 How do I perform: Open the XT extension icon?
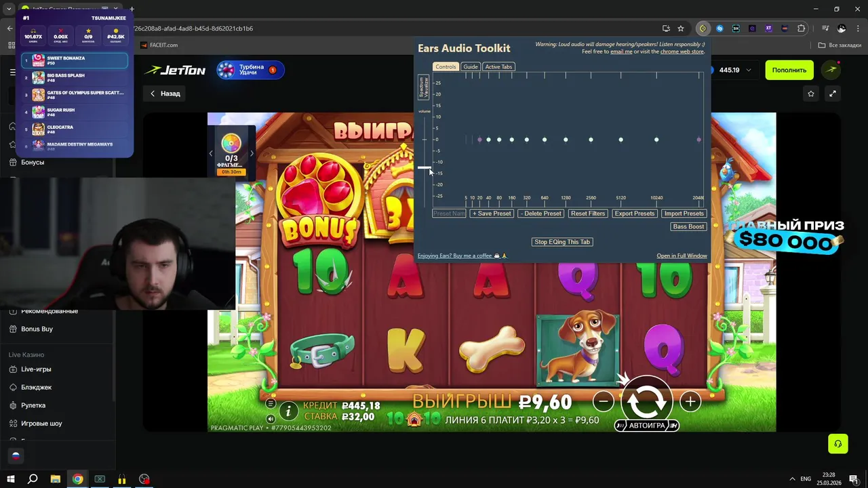pos(768,28)
